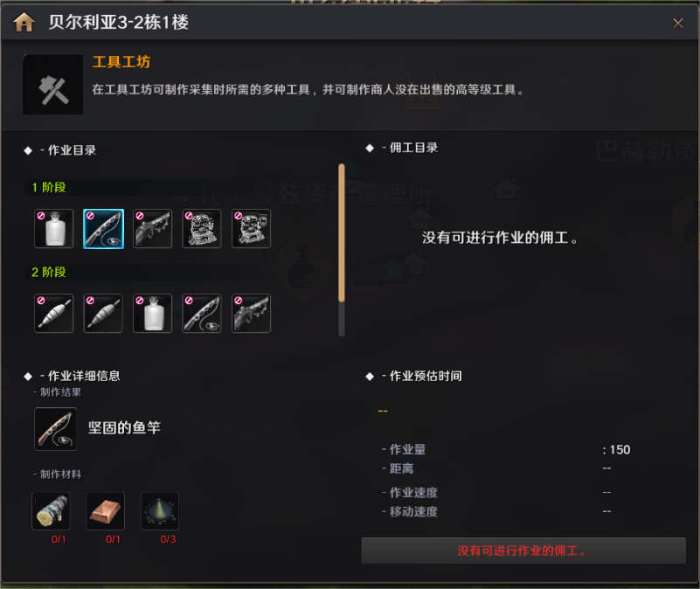Click the black powder pile material icon
The height and width of the screenshot is (589, 700).
(160, 511)
